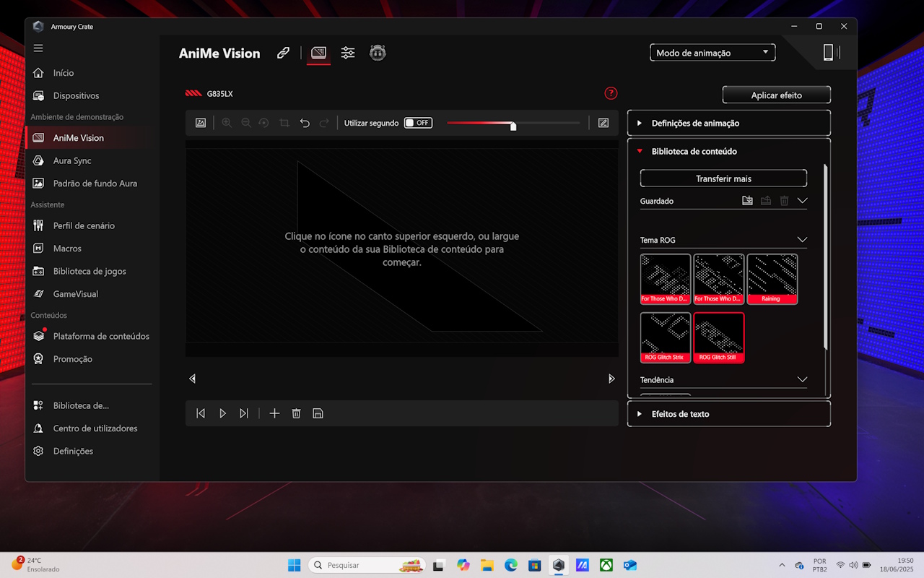The image size is (924, 578).
Task: Select the Raining animation thumbnail
Action: 772,278
